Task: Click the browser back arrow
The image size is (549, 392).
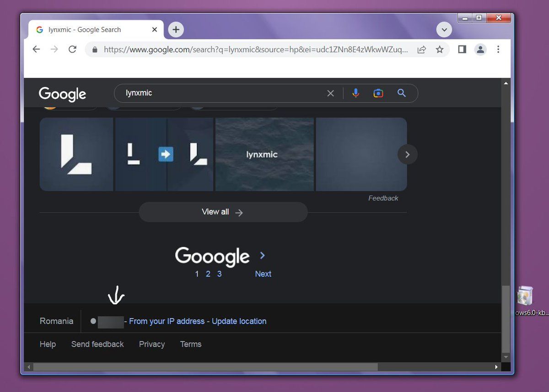Action: [x=37, y=49]
